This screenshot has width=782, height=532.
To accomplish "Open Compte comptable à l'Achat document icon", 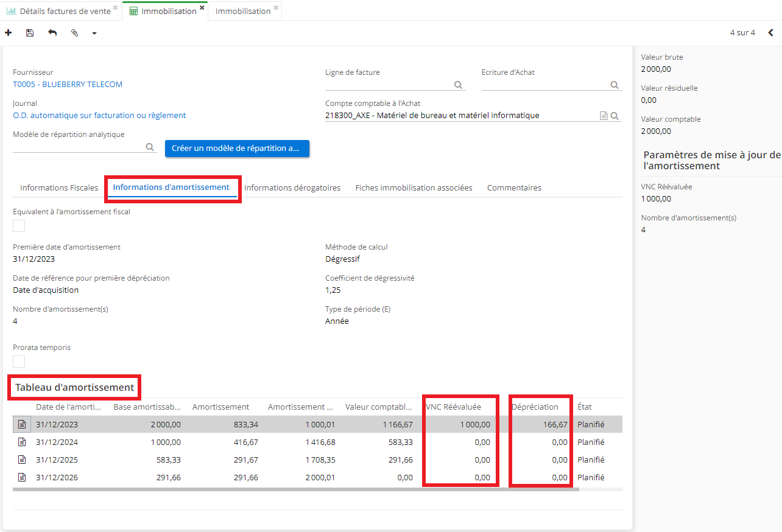I will [x=604, y=116].
